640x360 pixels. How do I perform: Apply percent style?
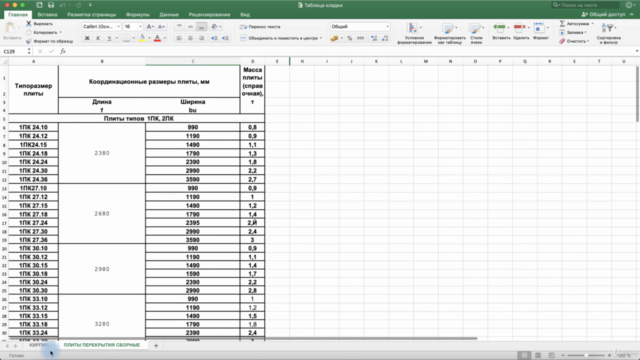(349, 38)
